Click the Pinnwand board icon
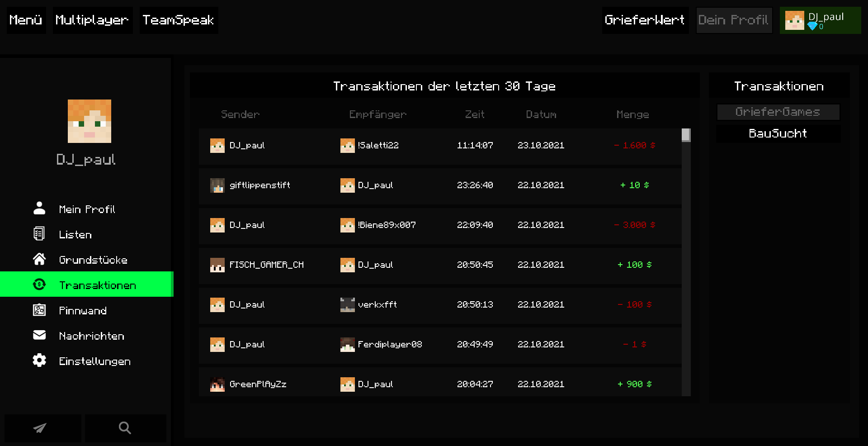Screen dimensions: 868x446 (39, 310)
